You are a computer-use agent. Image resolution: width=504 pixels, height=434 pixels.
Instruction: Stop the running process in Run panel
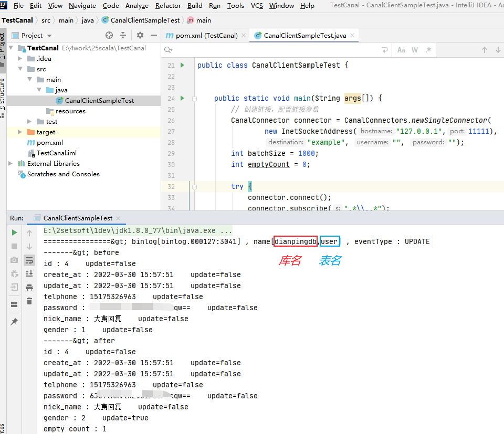click(14, 246)
